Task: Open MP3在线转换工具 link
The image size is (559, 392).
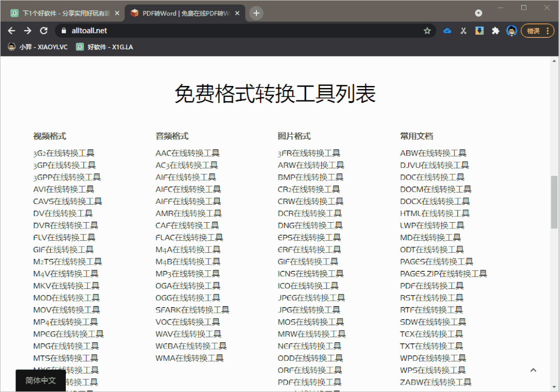Action: click(x=188, y=273)
